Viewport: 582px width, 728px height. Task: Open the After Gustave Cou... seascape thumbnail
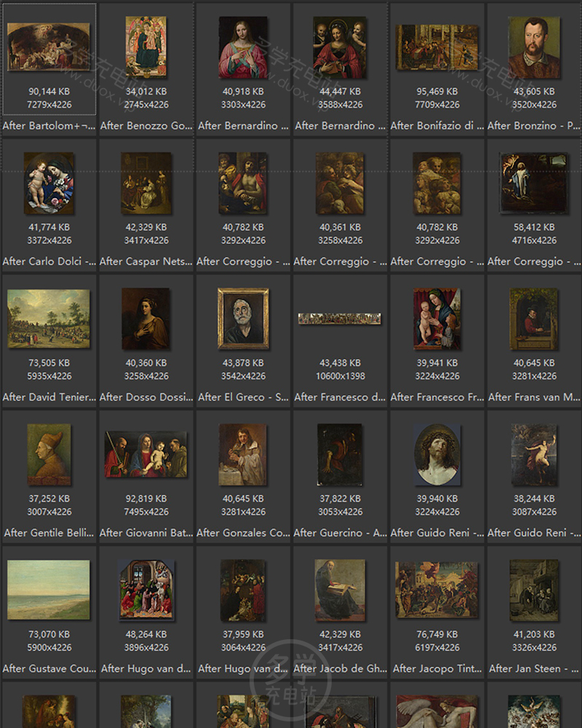[49, 590]
